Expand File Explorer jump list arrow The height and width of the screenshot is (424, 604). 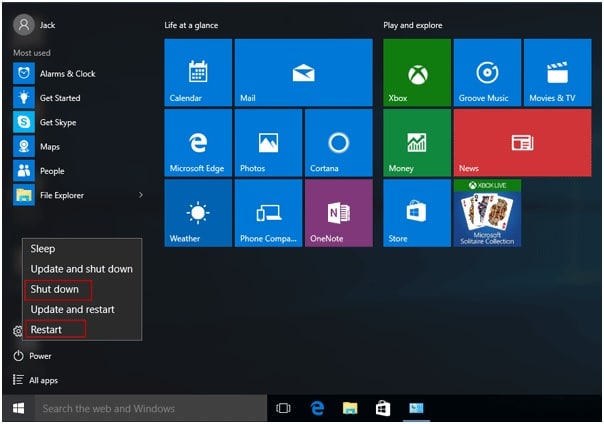click(141, 195)
